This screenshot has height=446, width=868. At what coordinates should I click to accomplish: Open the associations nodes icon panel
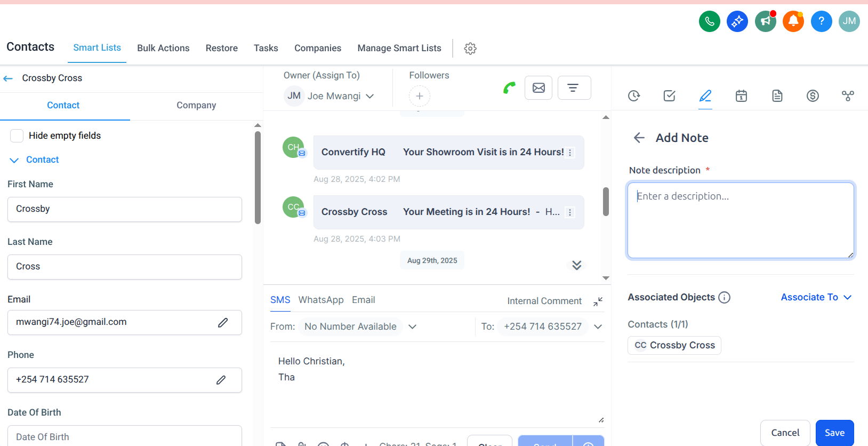click(848, 96)
